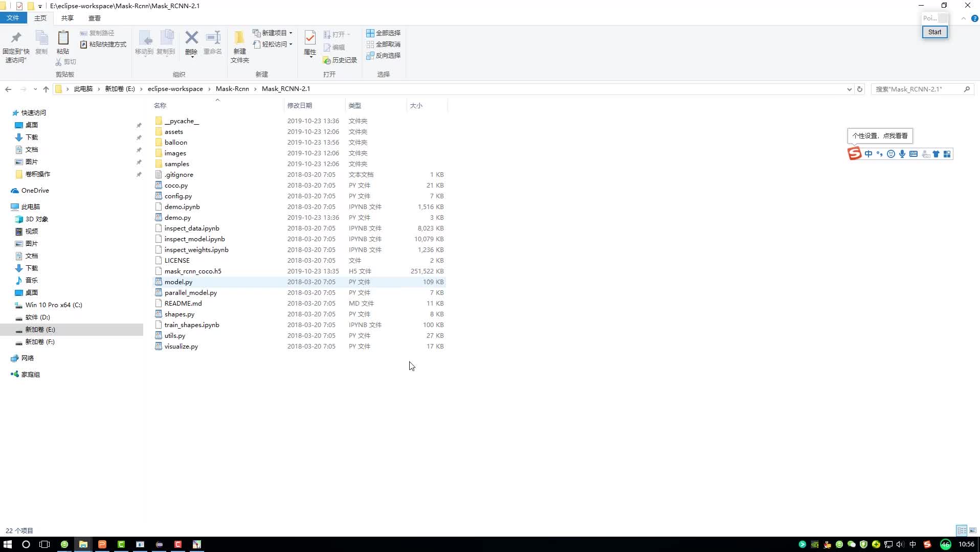
Task: Click Select None in ribbon
Action: tap(384, 44)
